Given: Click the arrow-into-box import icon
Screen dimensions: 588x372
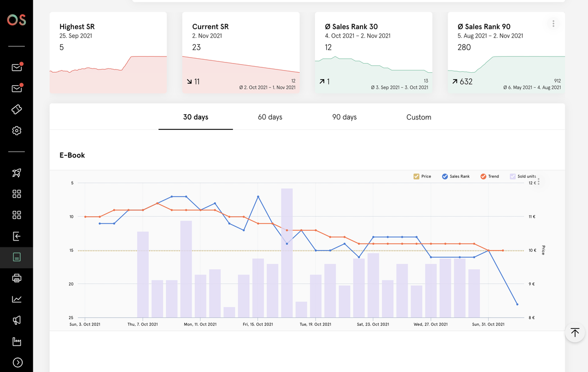Looking at the screenshot, I should click(17, 236).
